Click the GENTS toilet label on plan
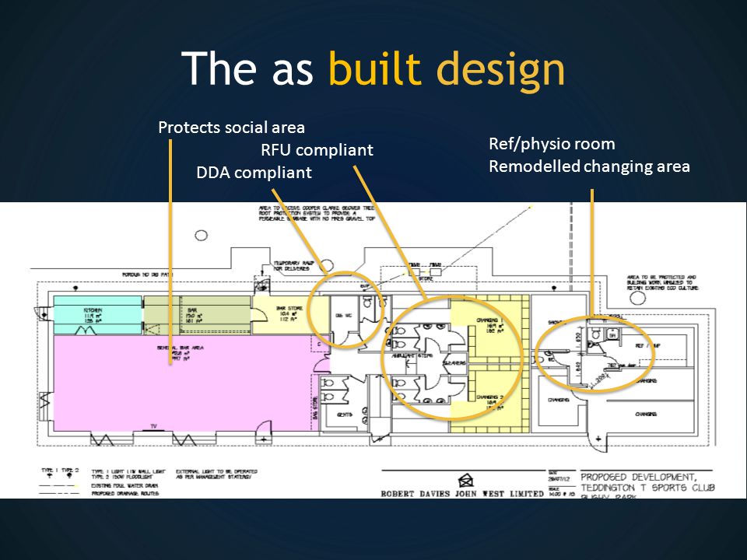 click(x=345, y=415)
